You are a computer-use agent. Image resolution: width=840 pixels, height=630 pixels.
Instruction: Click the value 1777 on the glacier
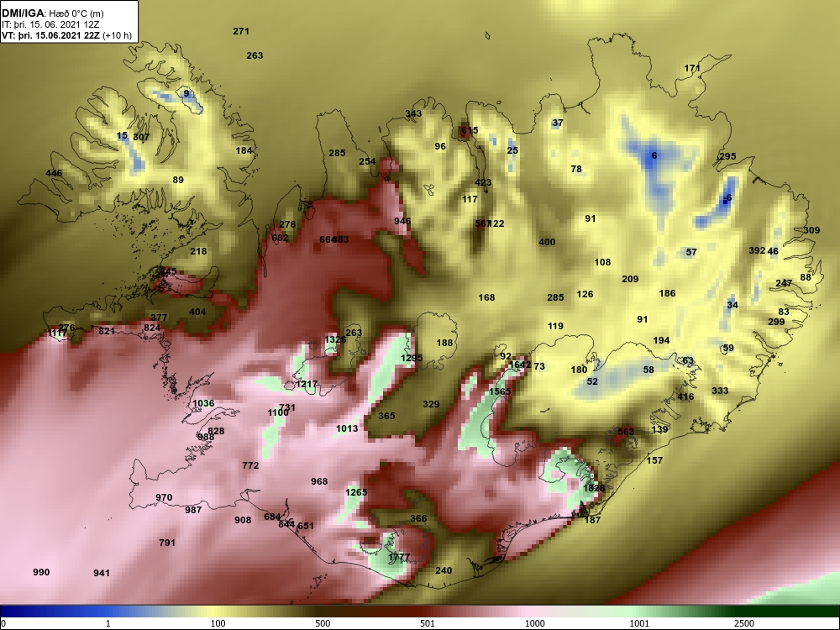click(x=399, y=557)
